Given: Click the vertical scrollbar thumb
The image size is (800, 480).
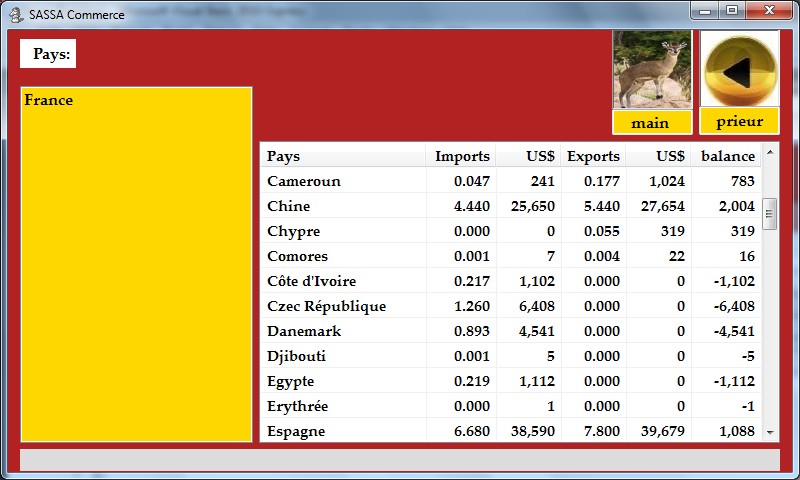Looking at the screenshot, I should (x=770, y=213).
